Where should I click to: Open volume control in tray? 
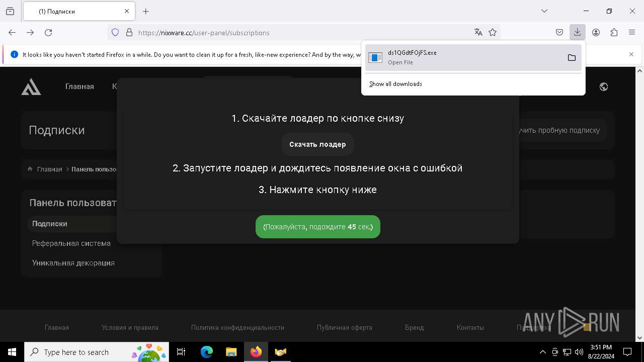(x=579, y=352)
